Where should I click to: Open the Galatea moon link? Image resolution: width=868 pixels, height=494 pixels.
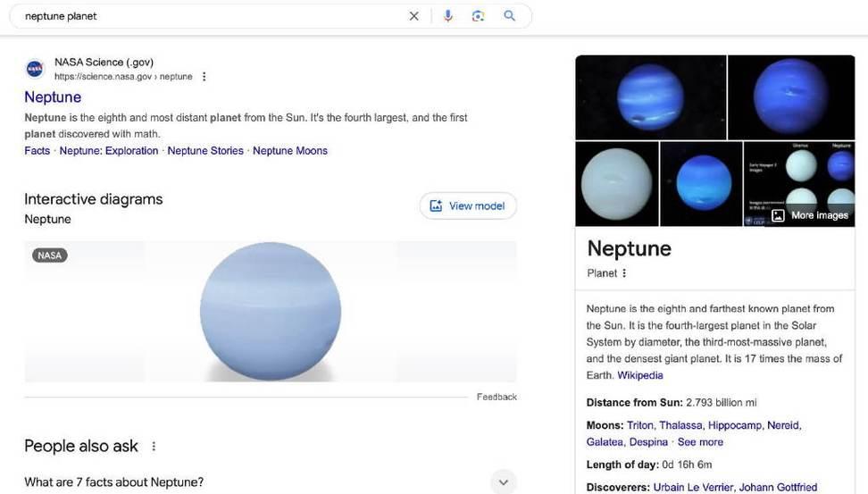tap(605, 442)
